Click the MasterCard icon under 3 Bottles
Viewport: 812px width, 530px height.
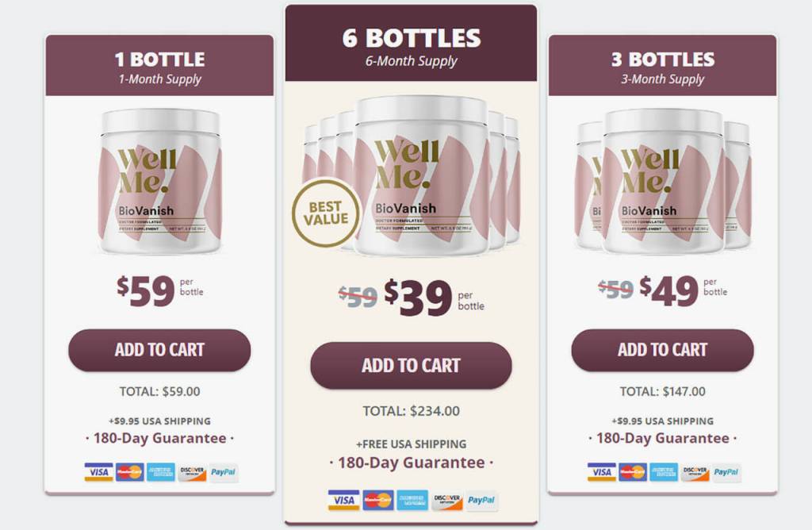coord(633,472)
